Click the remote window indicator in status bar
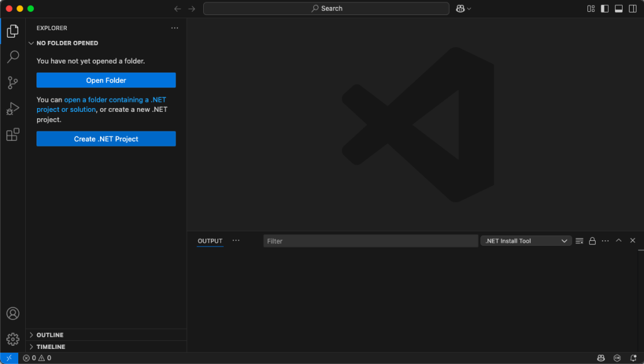 click(x=9, y=358)
